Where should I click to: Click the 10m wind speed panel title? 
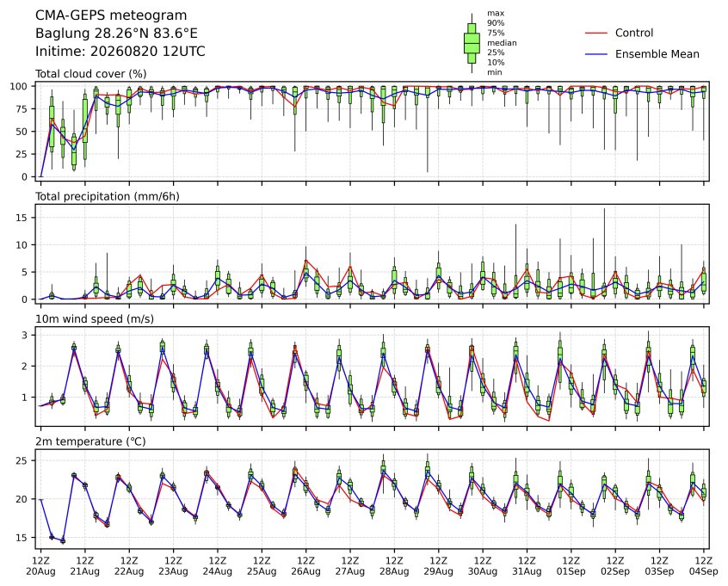pyautogui.click(x=95, y=319)
